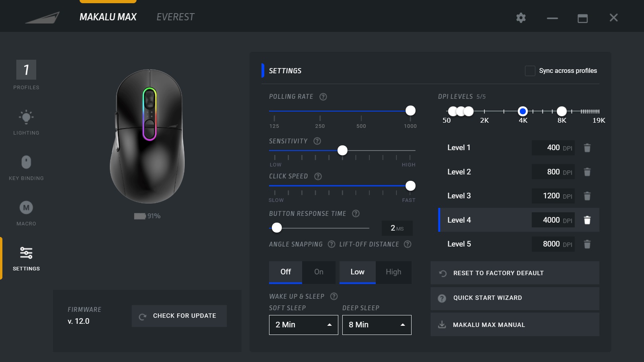Click CHECK FOR UPDATE button
This screenshot has width=644, height=362.
tap(179, 316)
